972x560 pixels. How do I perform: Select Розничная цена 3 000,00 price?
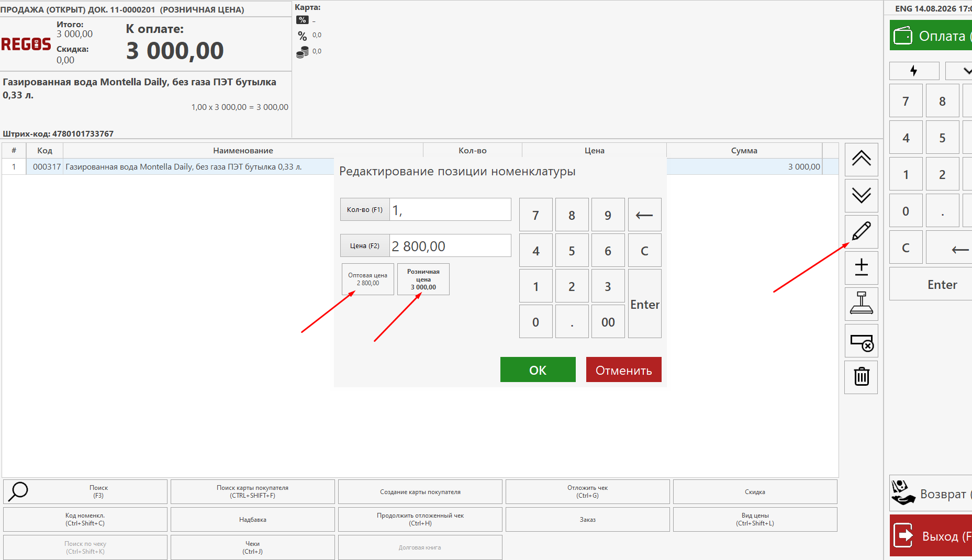[x=423, y=279]
